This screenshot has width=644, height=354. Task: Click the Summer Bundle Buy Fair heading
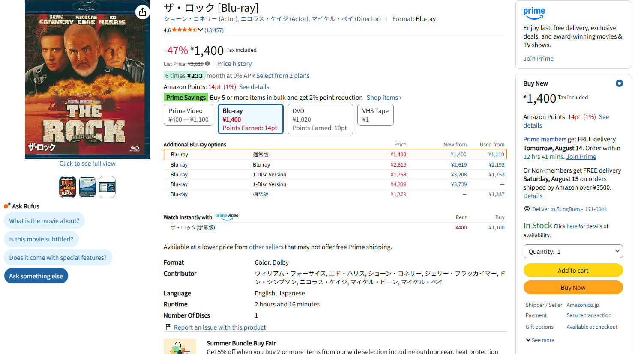click(x=241, y=343)
